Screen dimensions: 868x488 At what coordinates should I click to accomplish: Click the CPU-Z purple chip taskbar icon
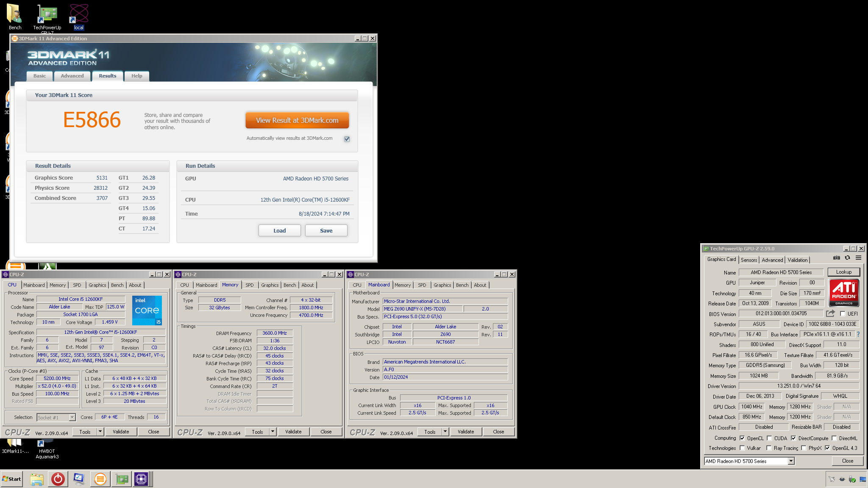click(141, 479)
